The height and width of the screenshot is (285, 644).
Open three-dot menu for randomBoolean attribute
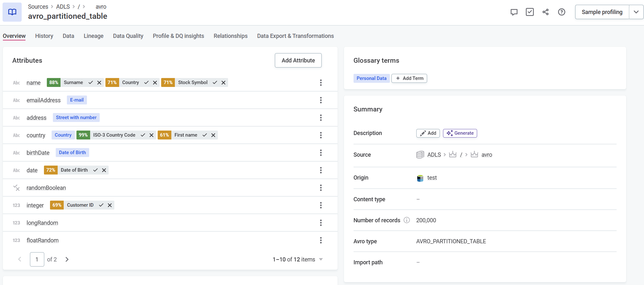321,188
